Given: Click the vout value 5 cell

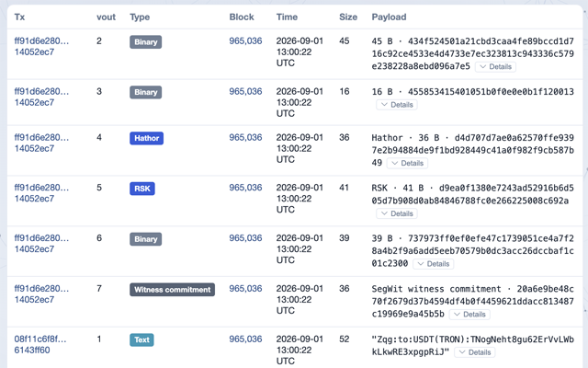Looking at the screenshot, I should [x=99, y=188].
